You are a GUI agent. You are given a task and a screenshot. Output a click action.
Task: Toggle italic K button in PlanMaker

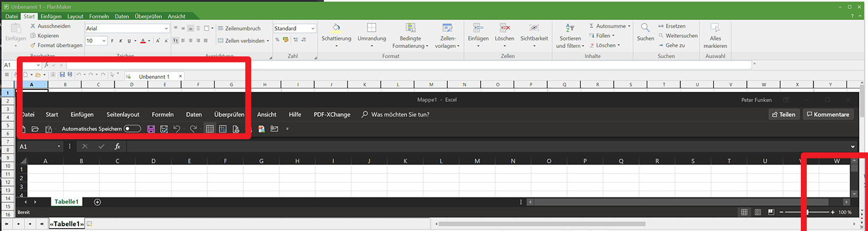(120, 41)
